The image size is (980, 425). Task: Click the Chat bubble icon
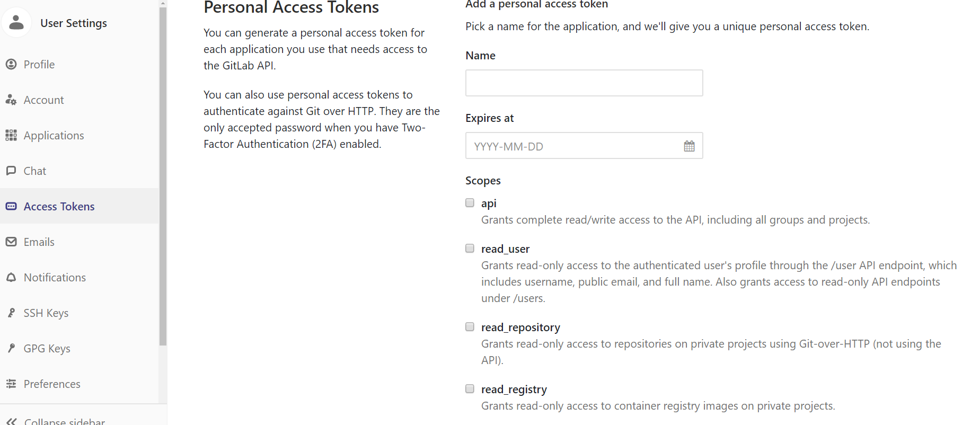click(x=12, y=171)
